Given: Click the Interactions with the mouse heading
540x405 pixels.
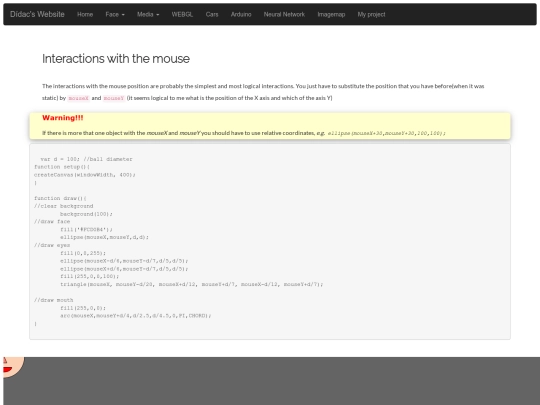Looking at the screenshot, I should [x=116, y=59].
